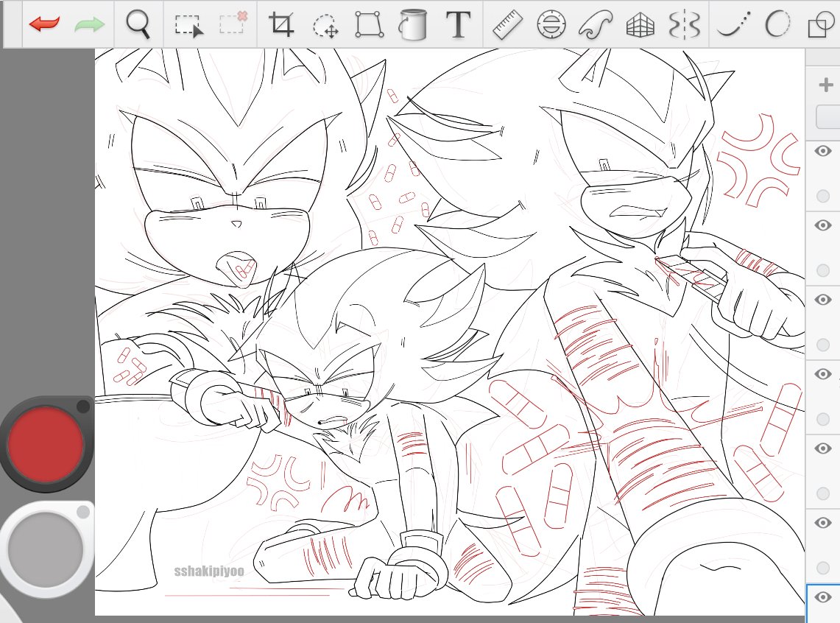
Task: Enable the Predictive Stroke tool
Action: coord(777,24)
